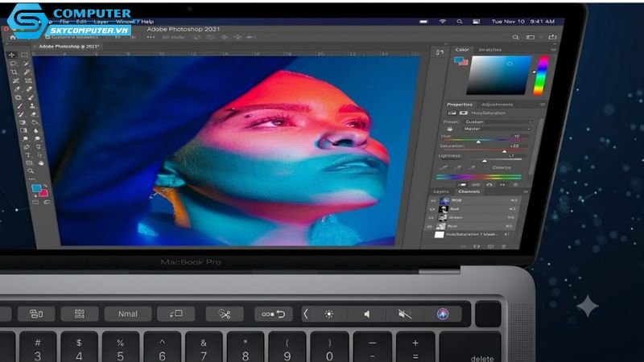
Task: Click the Hue value field showing -10
Action: 517,136
